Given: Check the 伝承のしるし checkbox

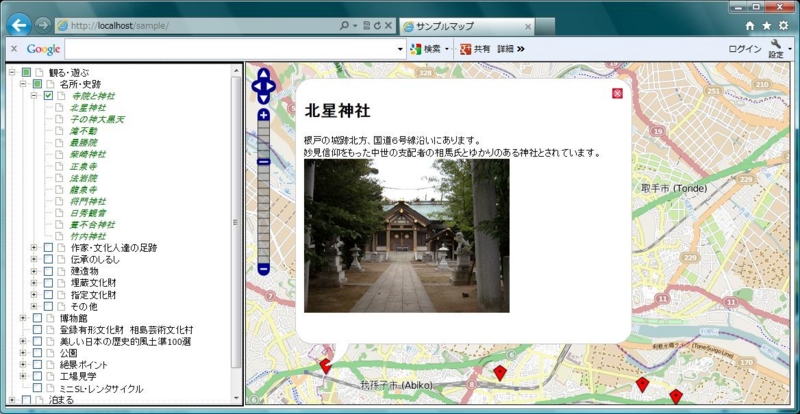Looking at the screenshot, I should (x=48, y=259).
